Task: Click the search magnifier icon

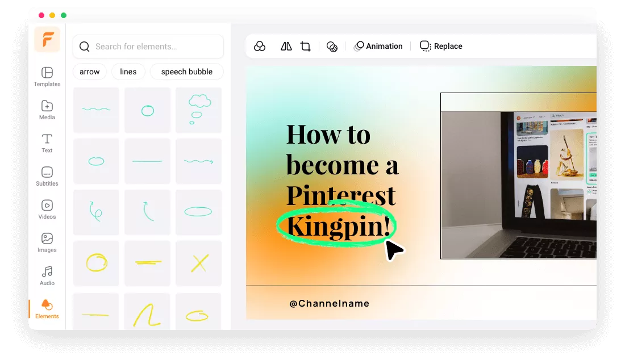Action: coord(85,47)
